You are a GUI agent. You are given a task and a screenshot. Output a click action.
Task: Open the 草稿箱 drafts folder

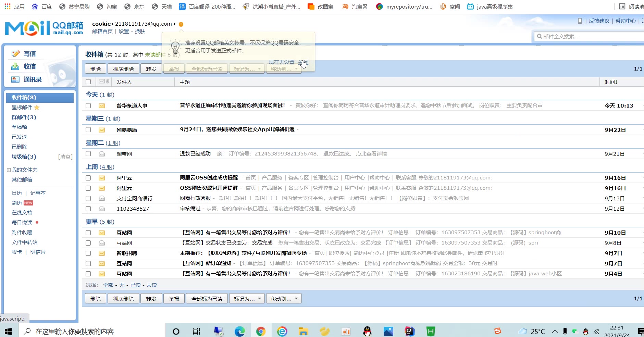click(x=19, y=127)
